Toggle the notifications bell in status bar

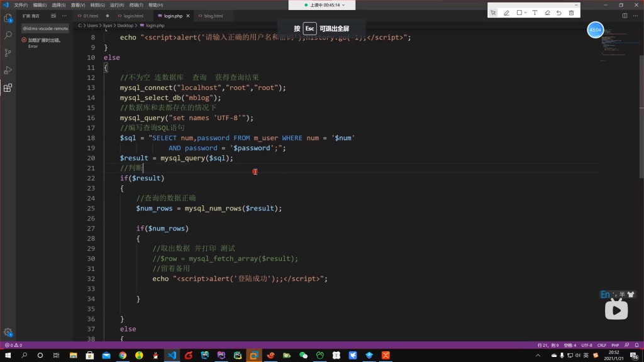click(636, 345)
